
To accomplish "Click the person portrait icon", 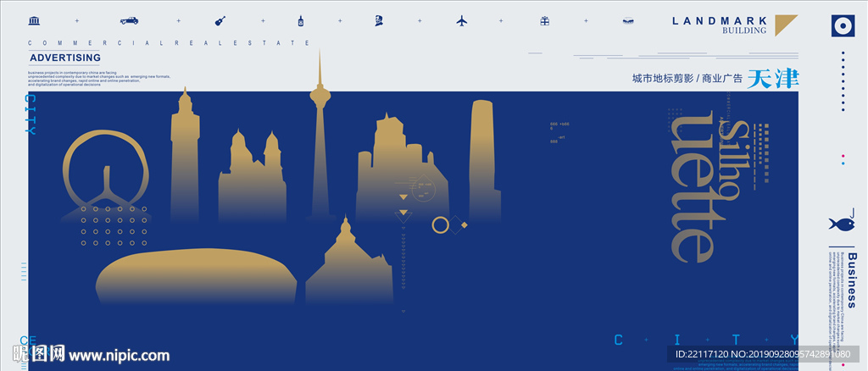I will [379, 21].
